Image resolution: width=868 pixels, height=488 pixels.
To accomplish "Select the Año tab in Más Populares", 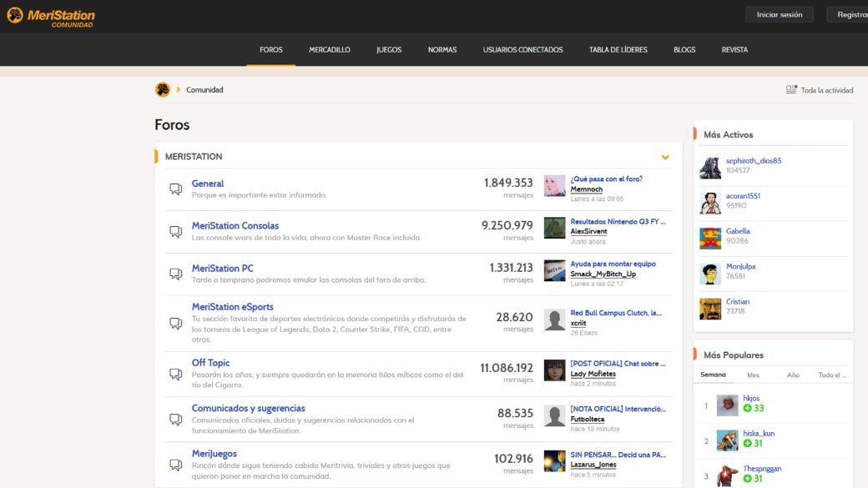I will click(793, 375).
